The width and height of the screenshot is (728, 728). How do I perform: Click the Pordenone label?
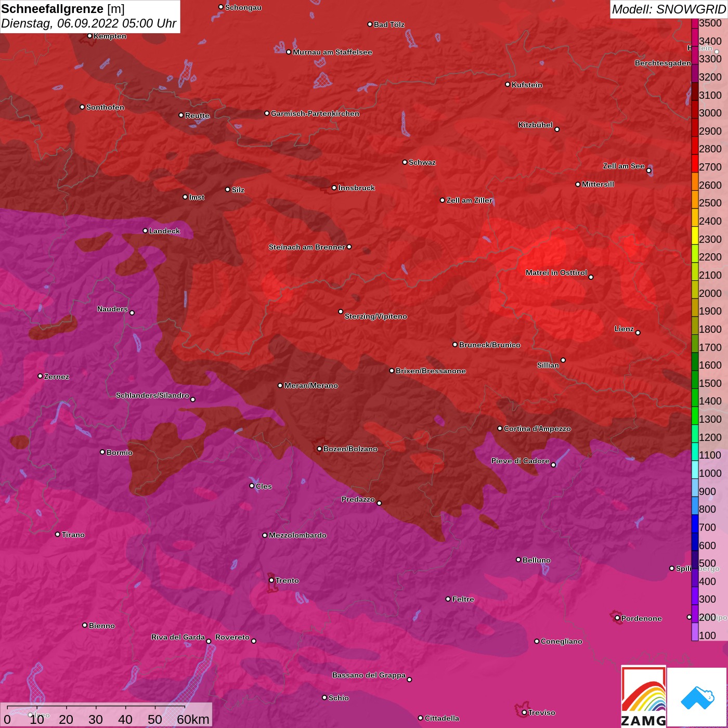(642, 618)
